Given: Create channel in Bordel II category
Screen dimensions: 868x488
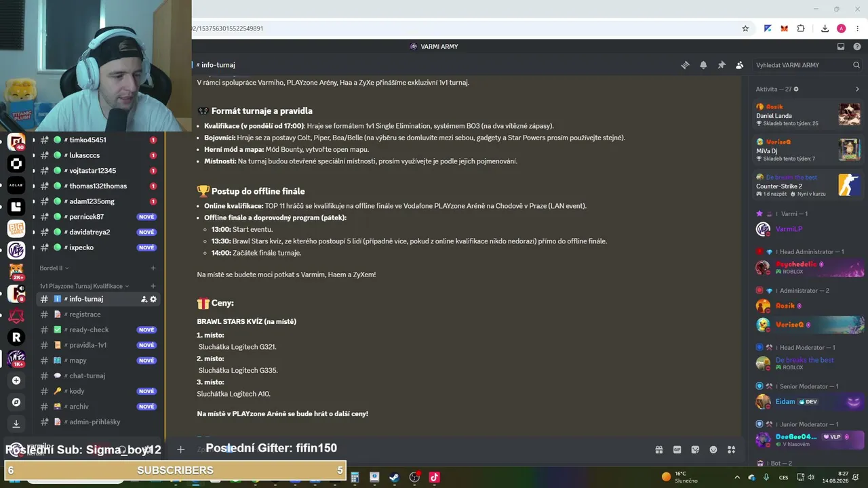Looking at the screenshot, I should [153, 268].
